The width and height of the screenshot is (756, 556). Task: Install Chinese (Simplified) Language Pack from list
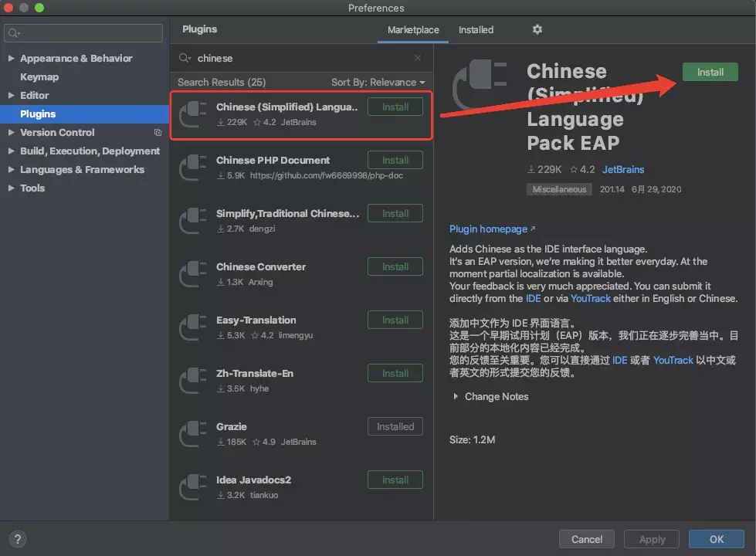click(395, 107)
